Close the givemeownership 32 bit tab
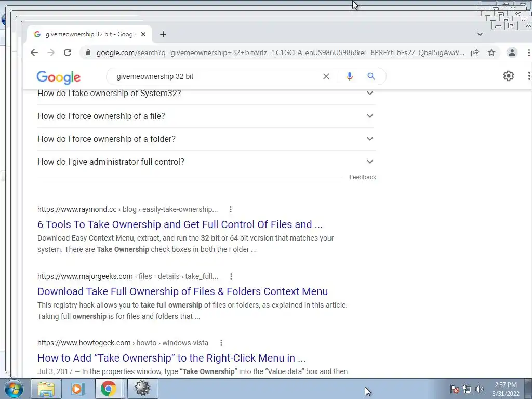 (x=143, y=34)
